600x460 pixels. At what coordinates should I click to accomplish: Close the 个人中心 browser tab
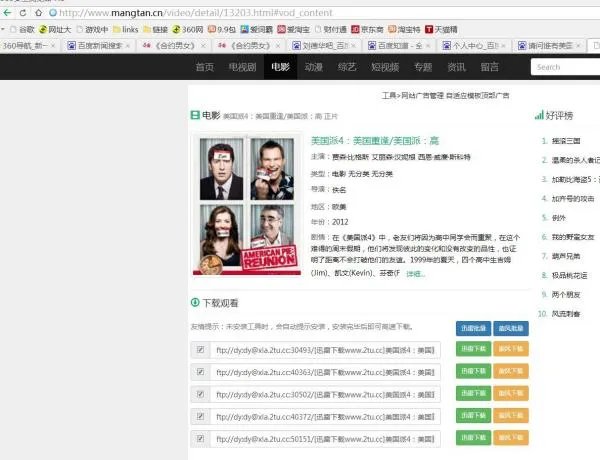pyautogui.click(x=504, y=46)
